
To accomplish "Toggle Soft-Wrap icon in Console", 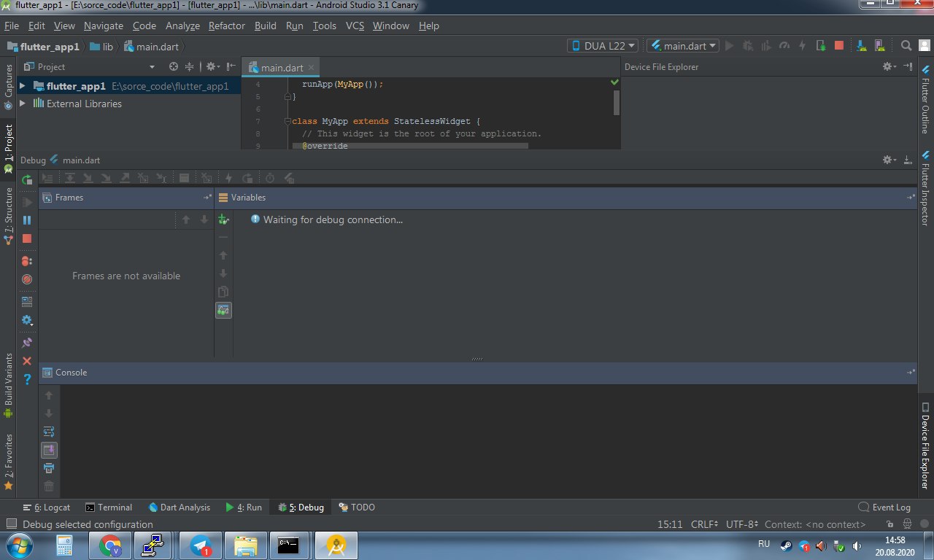I will click(x=49, y=432).
